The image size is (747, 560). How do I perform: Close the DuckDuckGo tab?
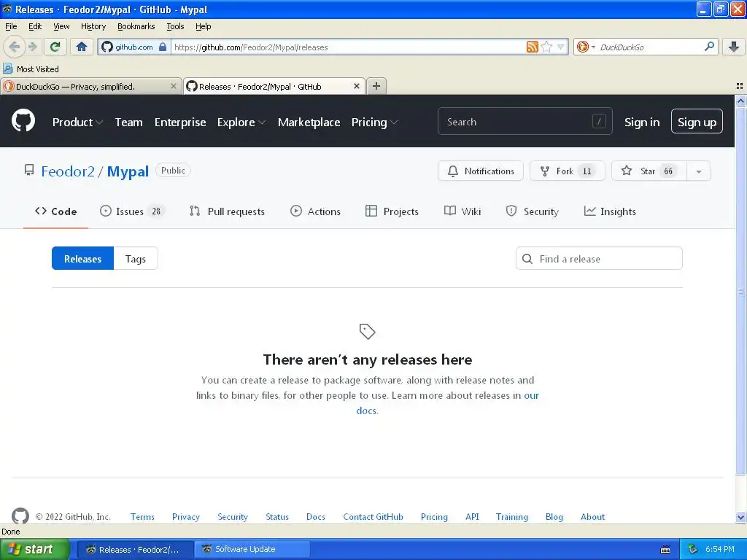tap(174, 86)
